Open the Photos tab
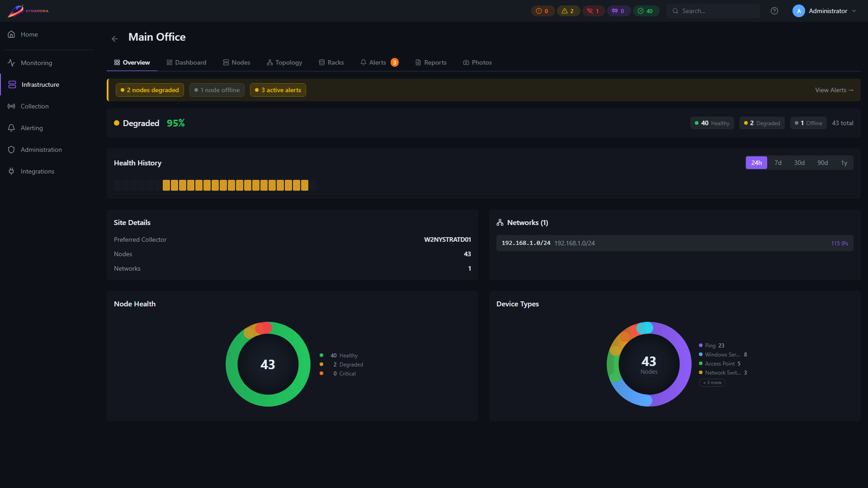This screenshot has width=868, height=488. (477, 62)
